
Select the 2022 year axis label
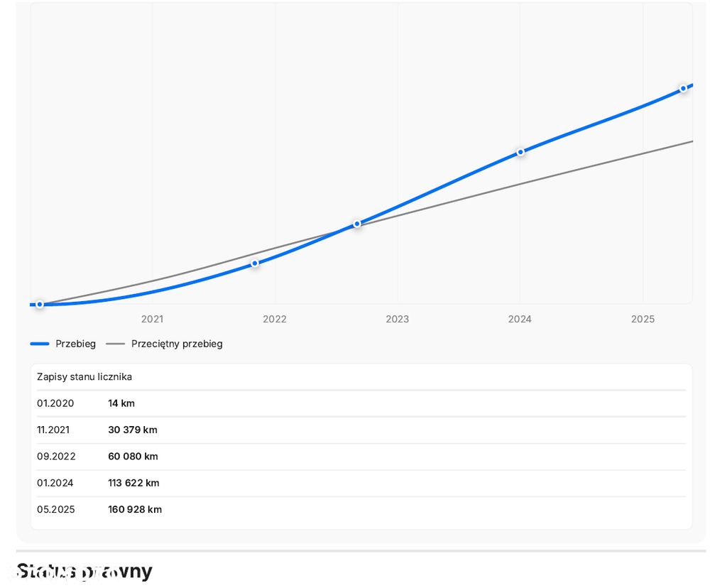coord(275,320)
